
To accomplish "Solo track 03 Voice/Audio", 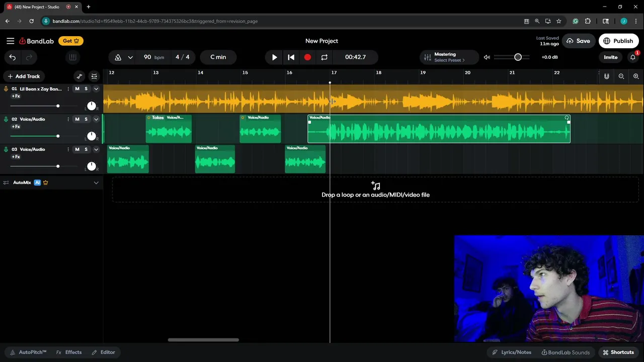I will [x=86, y=149].
